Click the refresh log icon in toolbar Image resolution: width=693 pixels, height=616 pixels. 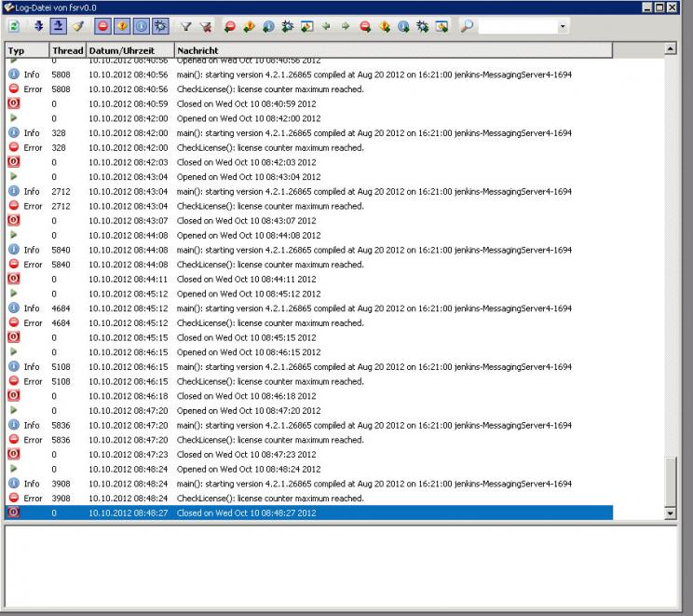click(14, 27)
